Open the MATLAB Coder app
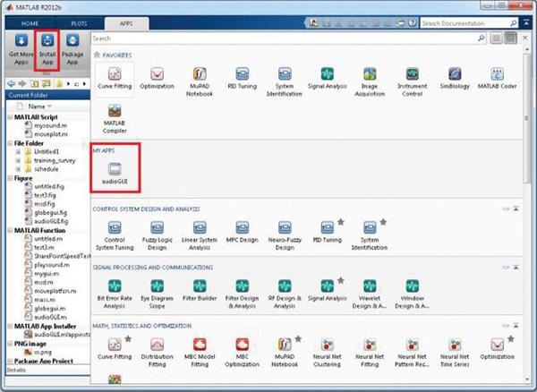537x392 pixels. click(x=497, y=79)
